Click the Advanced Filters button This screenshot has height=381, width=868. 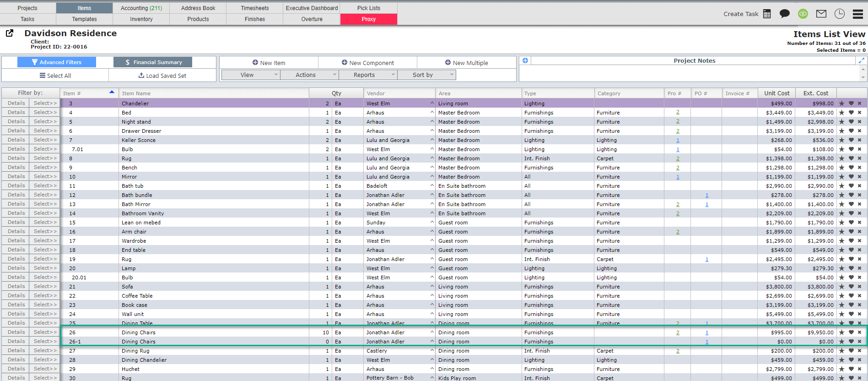coord(57,62)
